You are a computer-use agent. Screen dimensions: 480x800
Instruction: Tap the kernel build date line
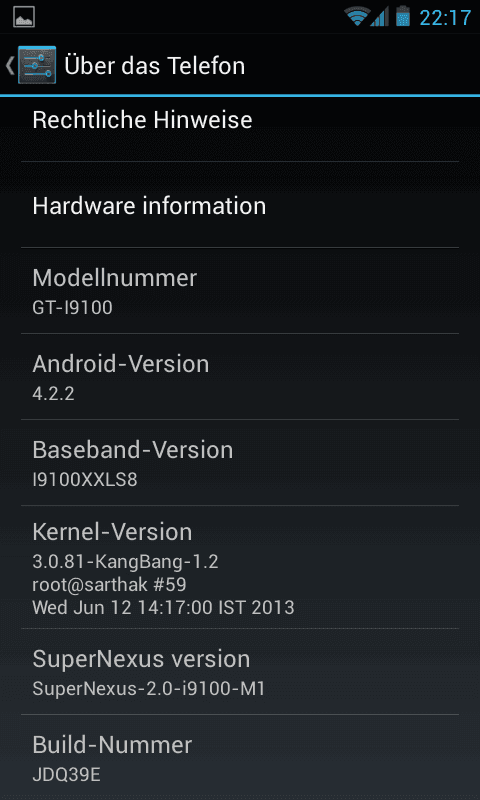click(x=163, y=607)
